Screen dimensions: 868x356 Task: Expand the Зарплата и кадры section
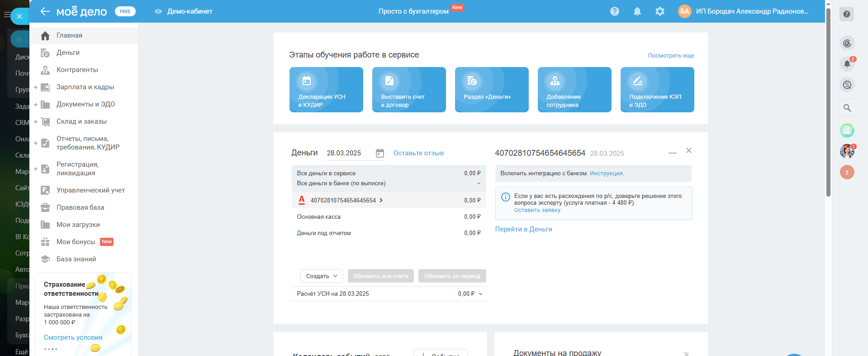pyautogui.click(x=36, y=87)
